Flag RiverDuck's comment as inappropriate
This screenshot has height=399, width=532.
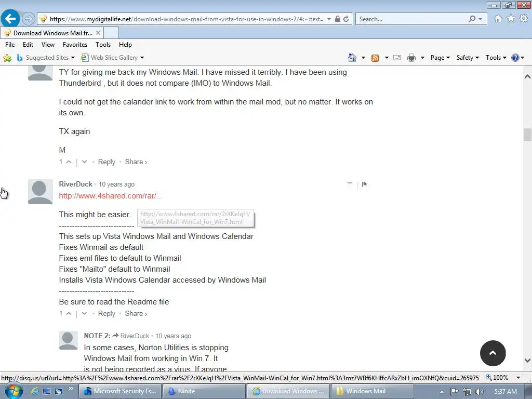(364, 184)
